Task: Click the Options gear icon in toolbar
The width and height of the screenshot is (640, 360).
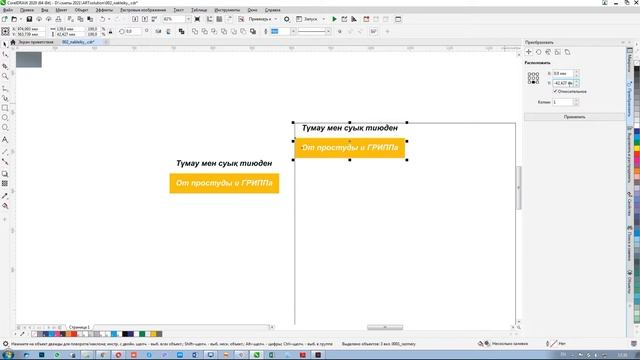Action: 287,19
